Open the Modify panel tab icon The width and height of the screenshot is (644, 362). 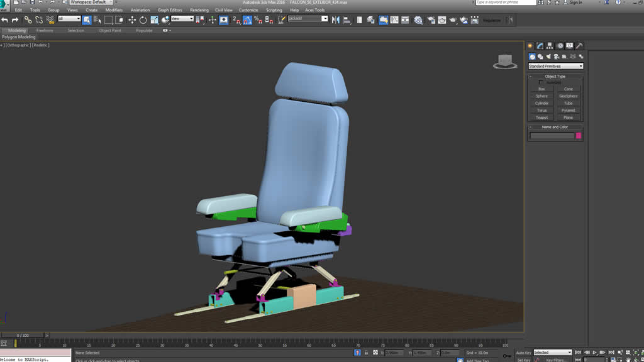click(x=540, y=46)
